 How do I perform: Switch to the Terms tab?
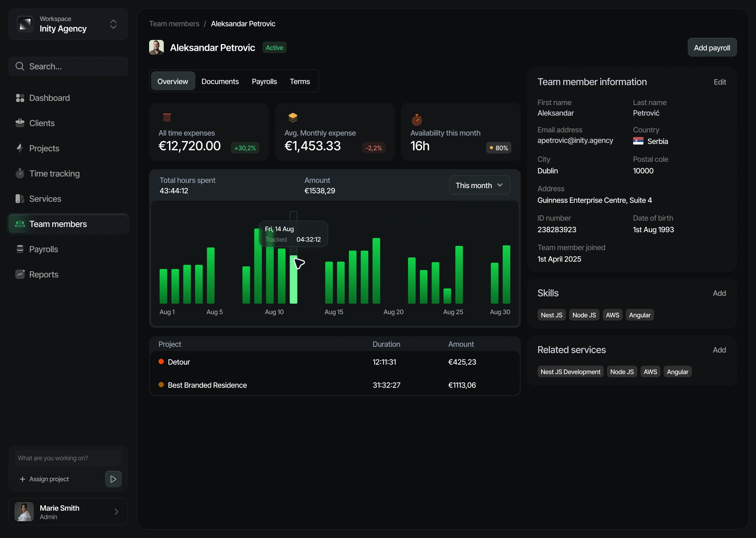[300, 81]
